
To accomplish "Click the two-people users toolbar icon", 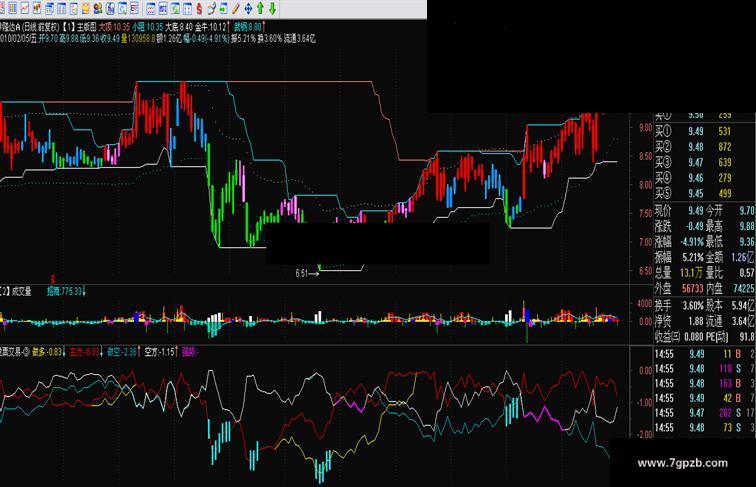I will 98,8.
